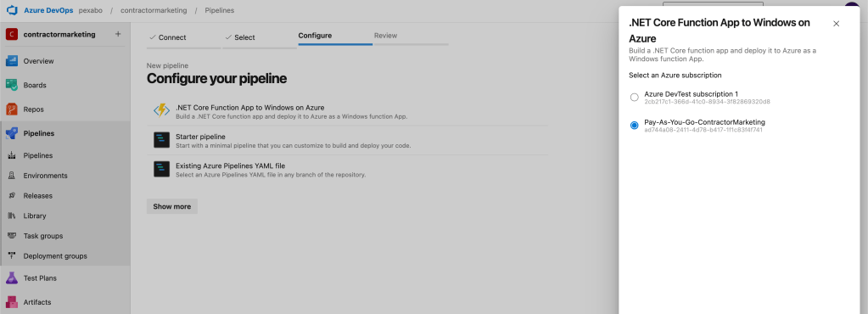Click contractormarketing in the breadcrumb
This screenshot has height=314, width=868.
point(154,10)
